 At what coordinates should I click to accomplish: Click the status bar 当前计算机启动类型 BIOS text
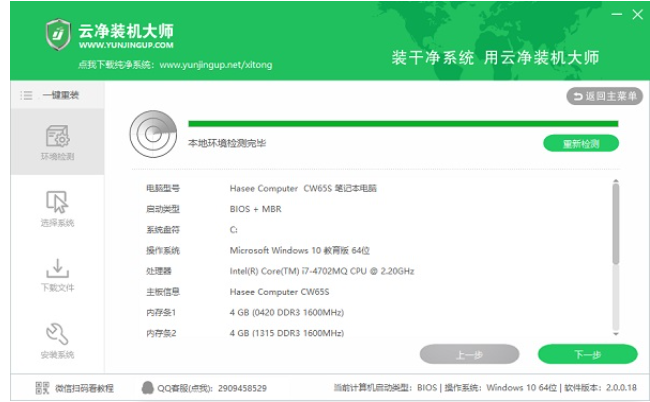(x=385, y=388)
